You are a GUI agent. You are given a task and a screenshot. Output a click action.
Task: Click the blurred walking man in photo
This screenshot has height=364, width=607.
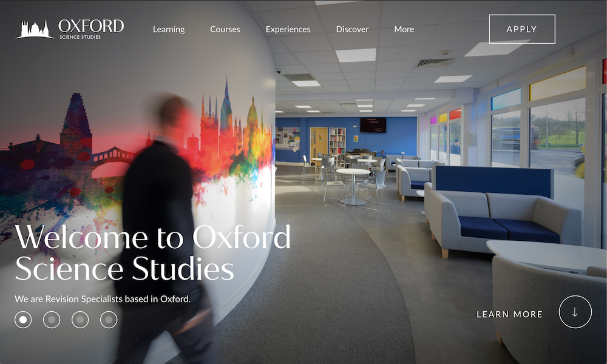click(166, 228)
